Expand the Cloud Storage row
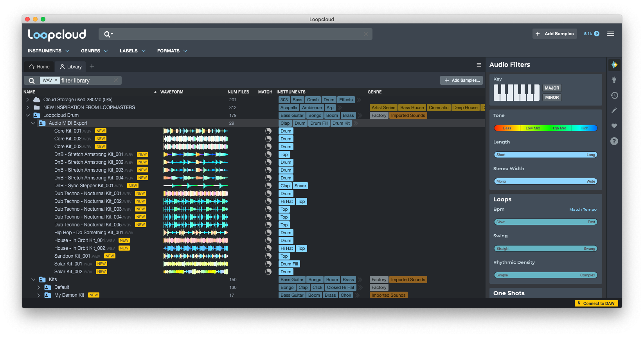 [27, 100]
